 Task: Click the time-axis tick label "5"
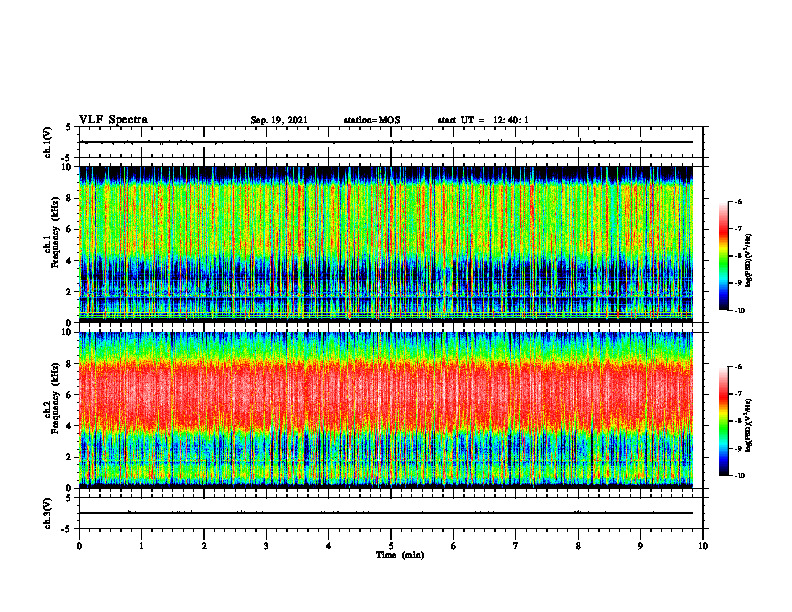pos(391,546)
